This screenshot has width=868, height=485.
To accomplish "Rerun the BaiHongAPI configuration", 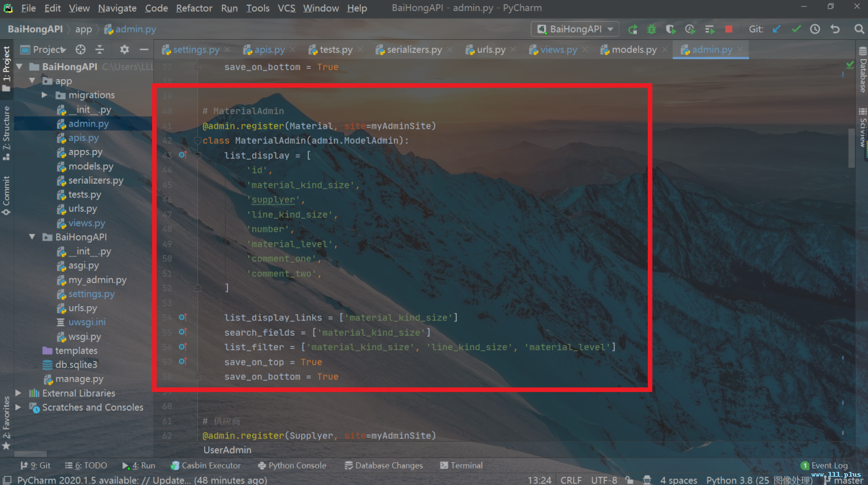I will tap(633, 29).
